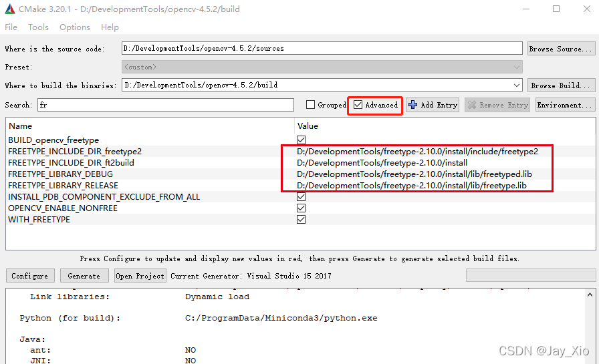This screenshot has height=364, width=599.
Task: Click the Python Miniconda3 path in output
Action: (x=281, y=318)
